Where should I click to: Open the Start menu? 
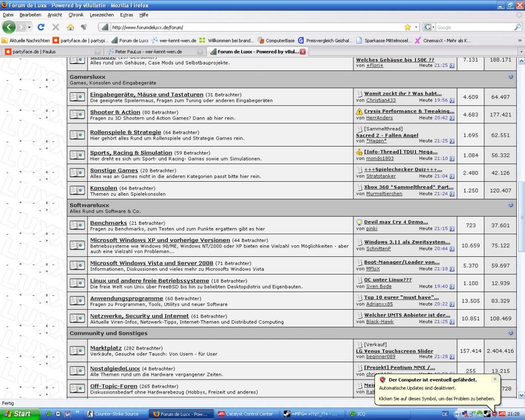coord(20,414)
